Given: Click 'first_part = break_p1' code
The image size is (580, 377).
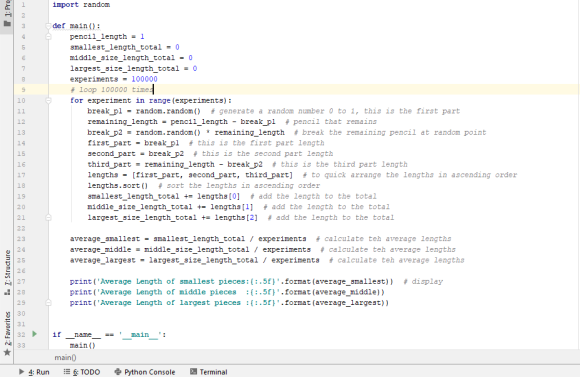Looking at the screenshot, I should pyautogui.click(x=133, y=143).
